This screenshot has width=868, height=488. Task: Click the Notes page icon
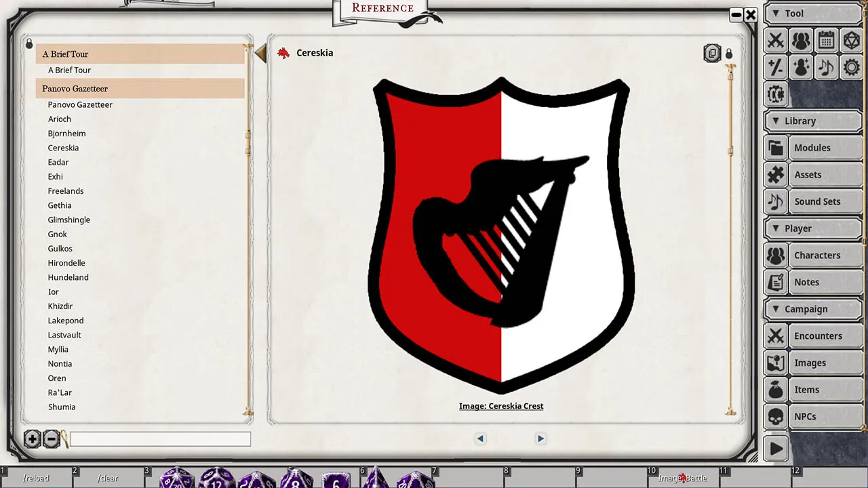pyautogui.click(x=776, y=282)
